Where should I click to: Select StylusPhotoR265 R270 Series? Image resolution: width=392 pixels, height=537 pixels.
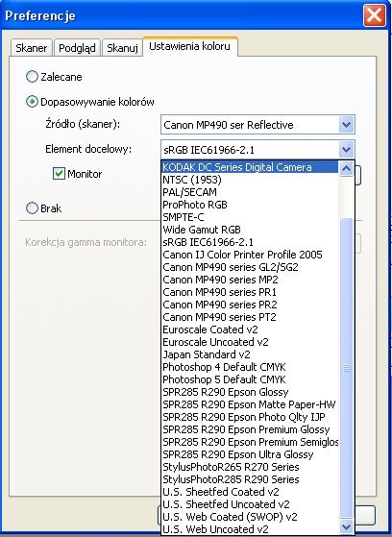tap(250, 467)
